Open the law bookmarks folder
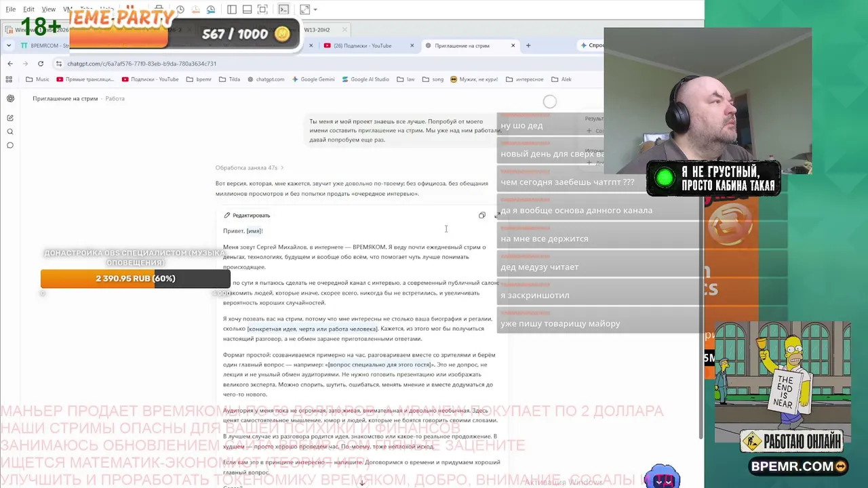Viewport: 868px width, 488px height. [406, 79]
